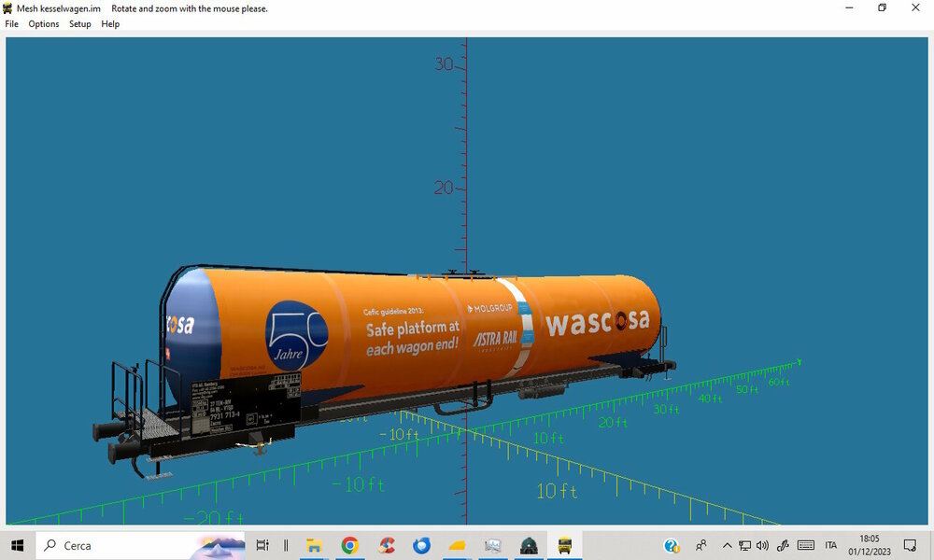The image size is (934, 560).
Task: Open File Explorer from the taskbar
Action: (x=314, y=545)
